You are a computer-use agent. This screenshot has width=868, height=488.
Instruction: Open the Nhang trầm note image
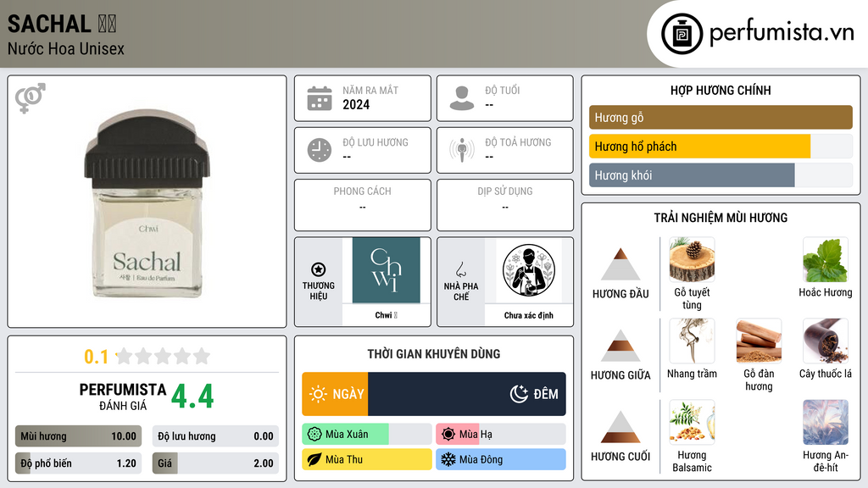692,341
